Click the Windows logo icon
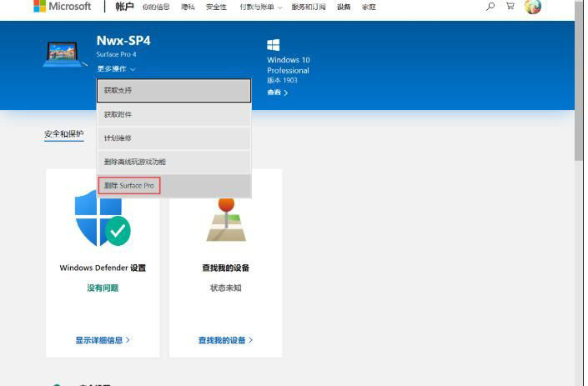This screenshot has width=588, height=386. click(274, 45)
